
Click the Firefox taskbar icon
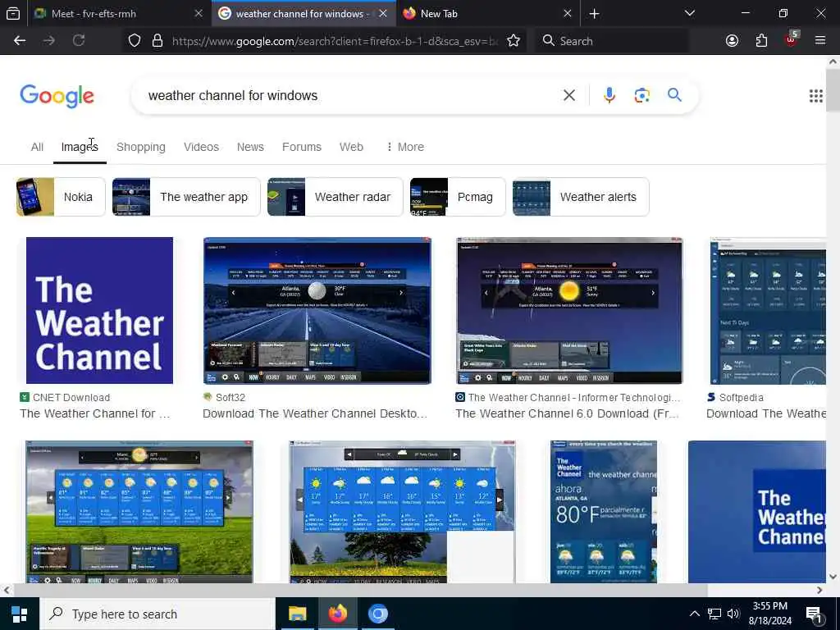[337, 614]
